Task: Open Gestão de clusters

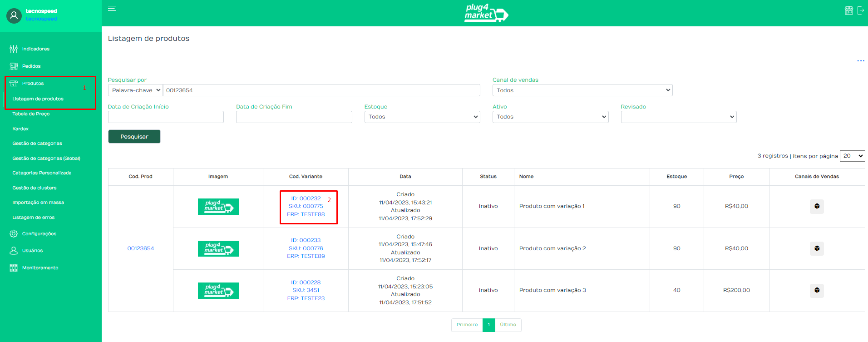Action: pyautogui.click(x=35, y=188)
